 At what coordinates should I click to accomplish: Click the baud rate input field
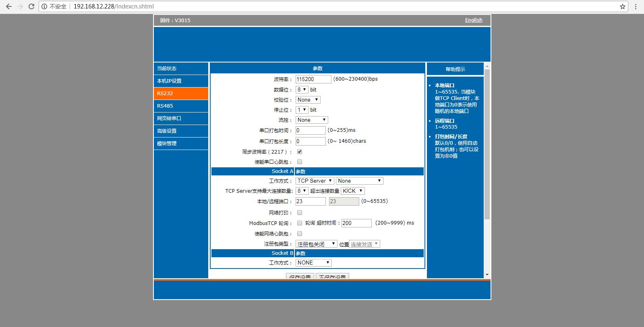point(313,79)
